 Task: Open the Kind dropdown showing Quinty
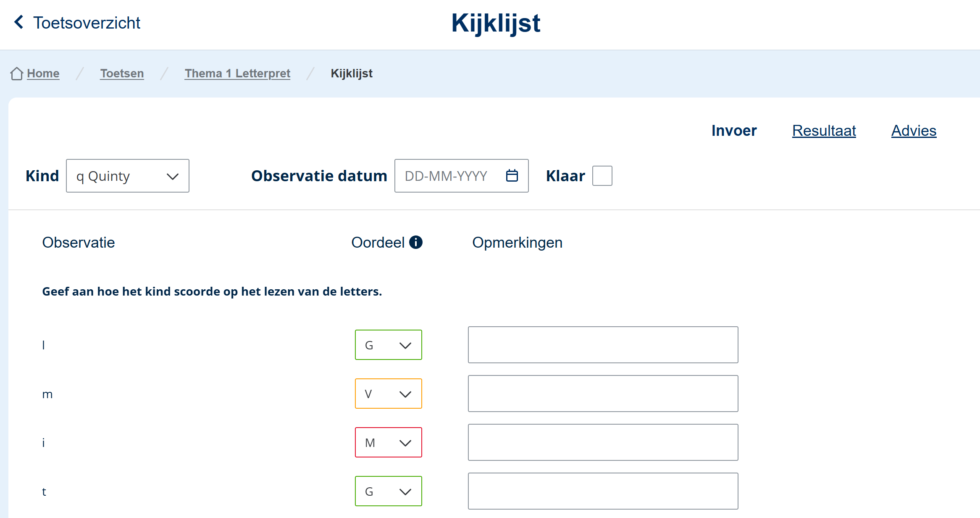tap(127, 176)
